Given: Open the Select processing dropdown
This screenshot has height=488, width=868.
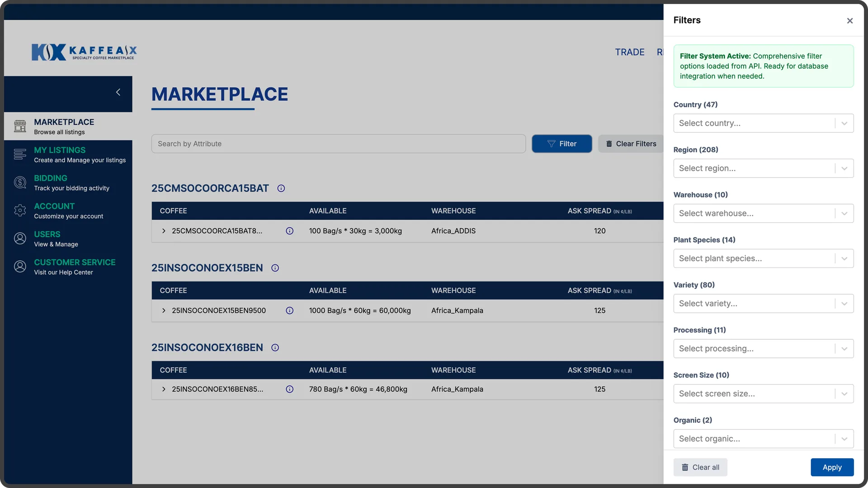Looking at the screenshot, I should [763, 348].
